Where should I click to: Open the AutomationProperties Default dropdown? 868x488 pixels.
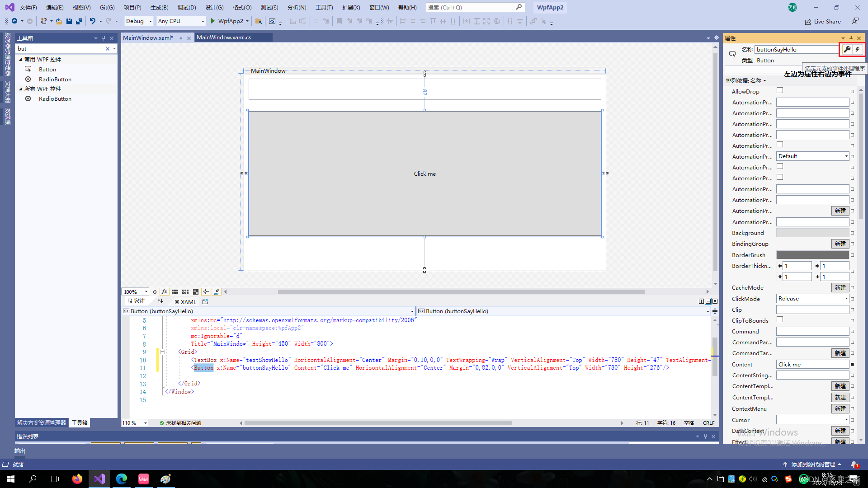coord(812,156)
